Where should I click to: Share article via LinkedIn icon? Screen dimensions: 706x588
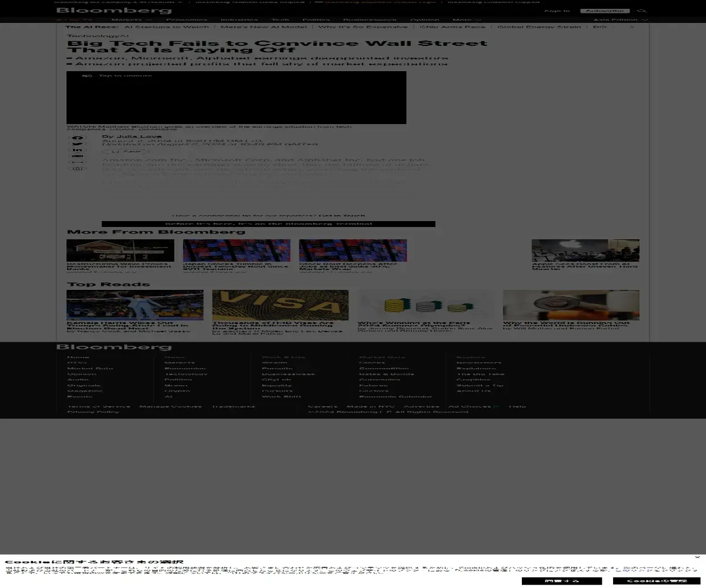point(78,150)
